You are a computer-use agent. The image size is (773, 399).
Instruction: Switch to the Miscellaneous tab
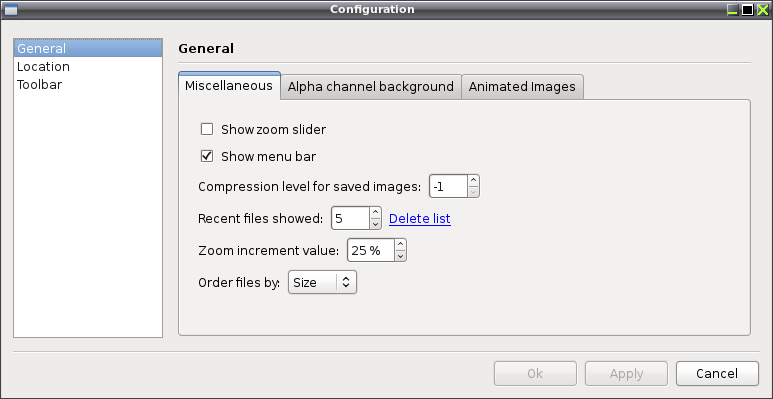click(229, 86)
